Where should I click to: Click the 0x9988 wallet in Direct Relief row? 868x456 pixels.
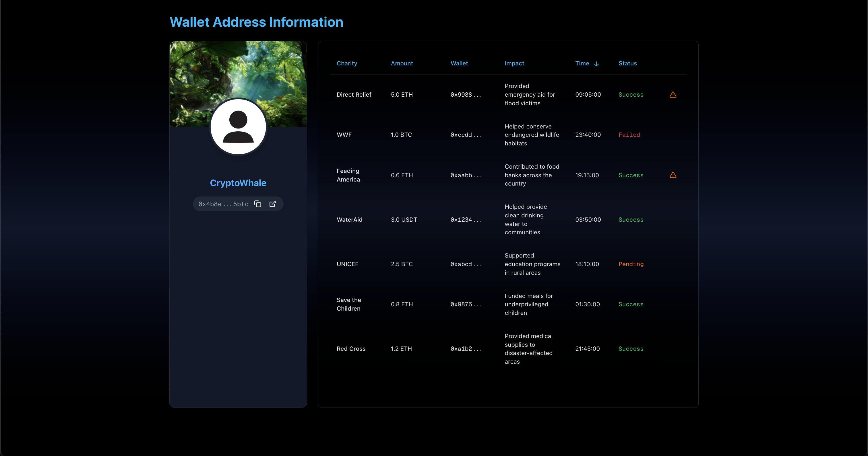[x=465, y=95]
